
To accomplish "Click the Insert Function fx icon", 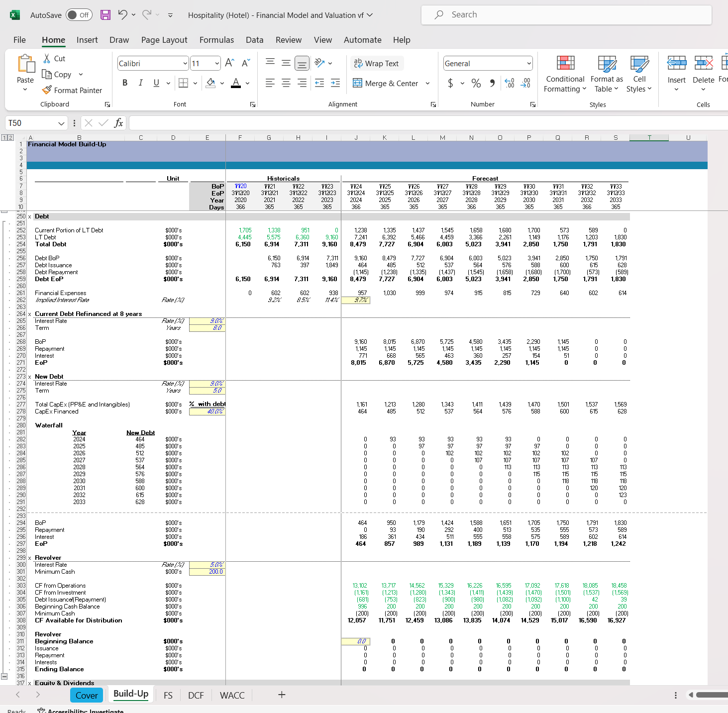I will (118, 123).
